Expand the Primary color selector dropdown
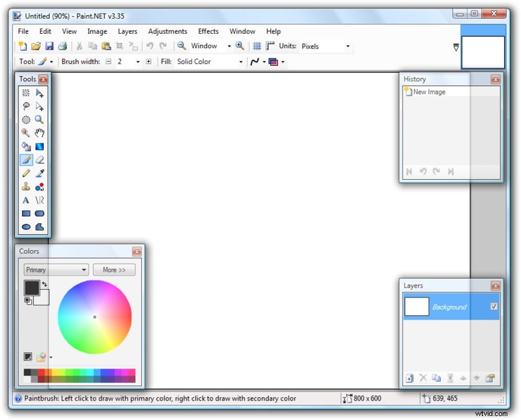 (x=85, y=269)
